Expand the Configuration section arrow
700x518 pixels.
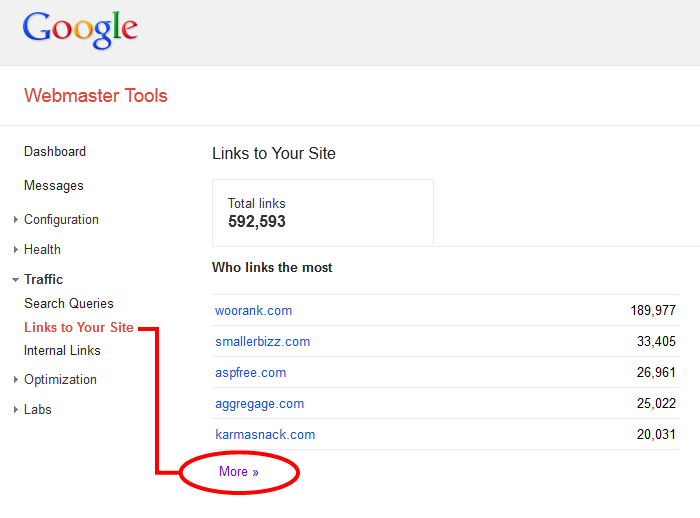click(x=16, y=219)
